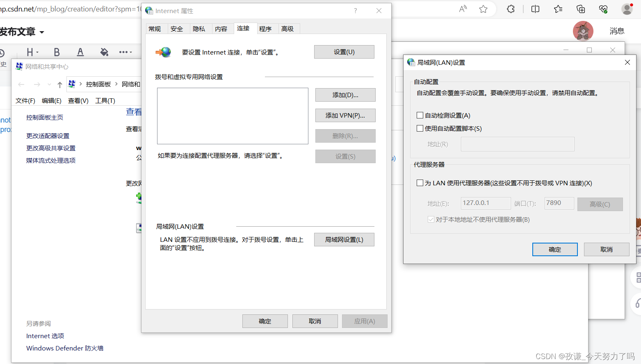Enable the 自动检测设置 checkbox

coord(420,115)
